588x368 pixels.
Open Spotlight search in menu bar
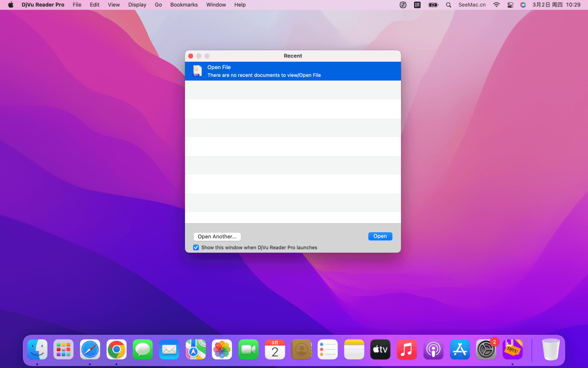(448, 5)
